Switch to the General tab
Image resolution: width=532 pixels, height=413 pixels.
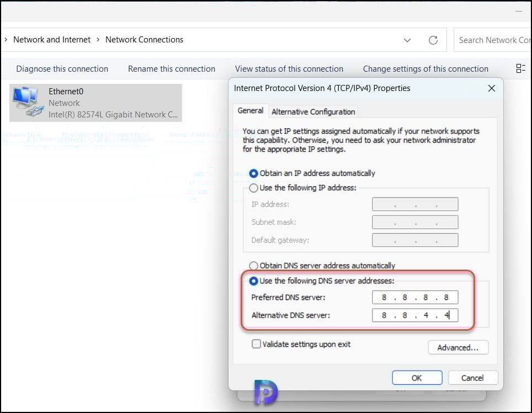click(x=251, y=111)
